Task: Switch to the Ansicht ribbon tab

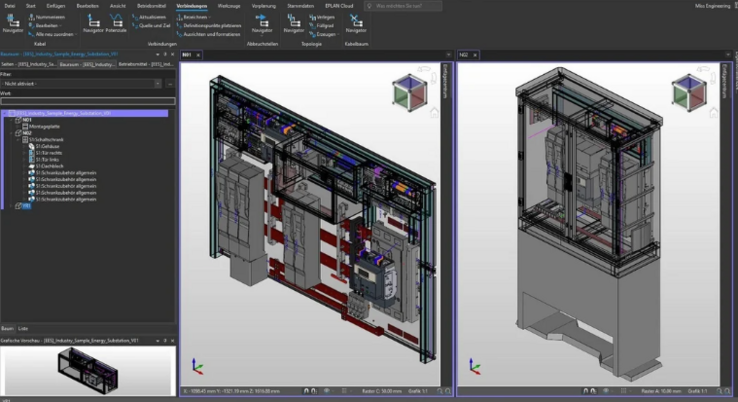Action: (x=117, y=5)
